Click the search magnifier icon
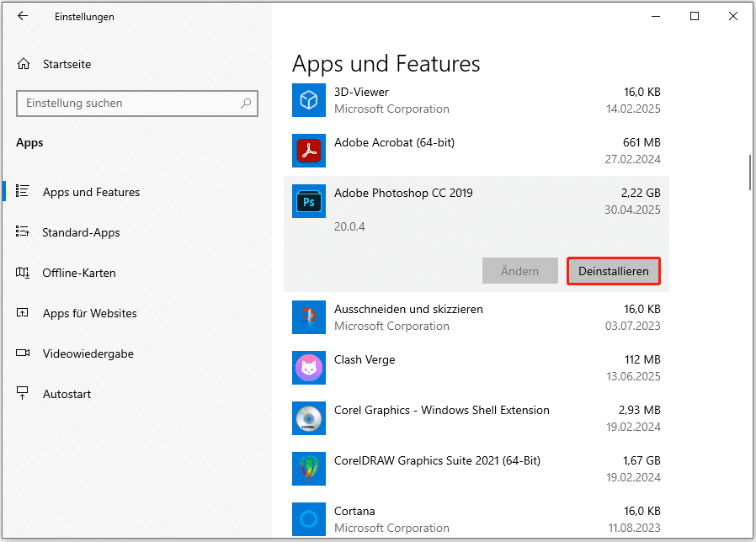 pos(246,104)
